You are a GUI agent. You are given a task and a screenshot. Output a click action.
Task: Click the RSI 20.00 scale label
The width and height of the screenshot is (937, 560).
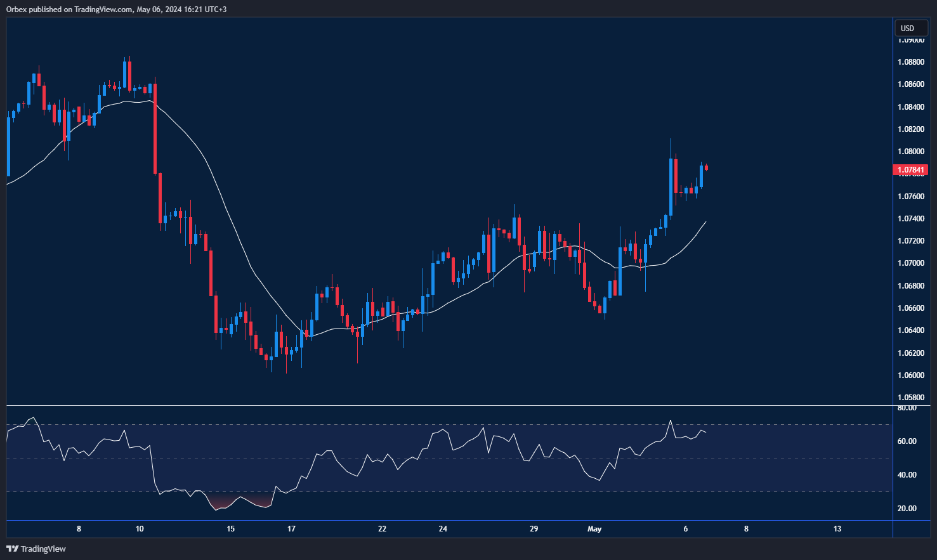907,509
